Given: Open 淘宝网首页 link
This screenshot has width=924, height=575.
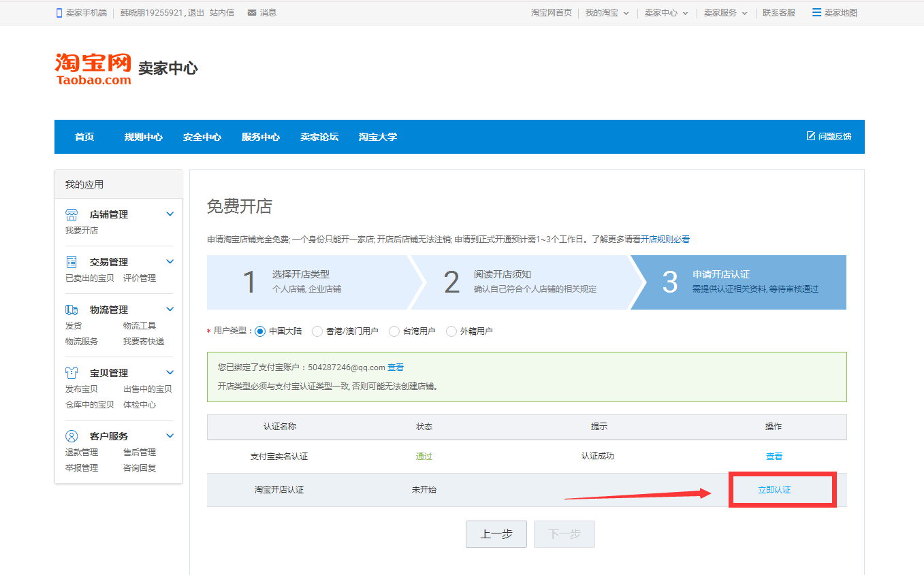Looking at the screenshot, I should 552,13.
